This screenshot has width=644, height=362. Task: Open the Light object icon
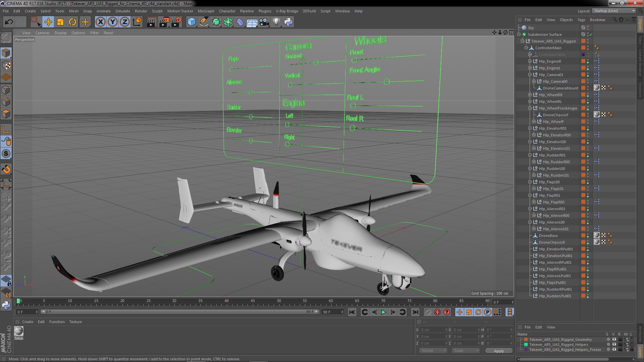pos(276,22)
